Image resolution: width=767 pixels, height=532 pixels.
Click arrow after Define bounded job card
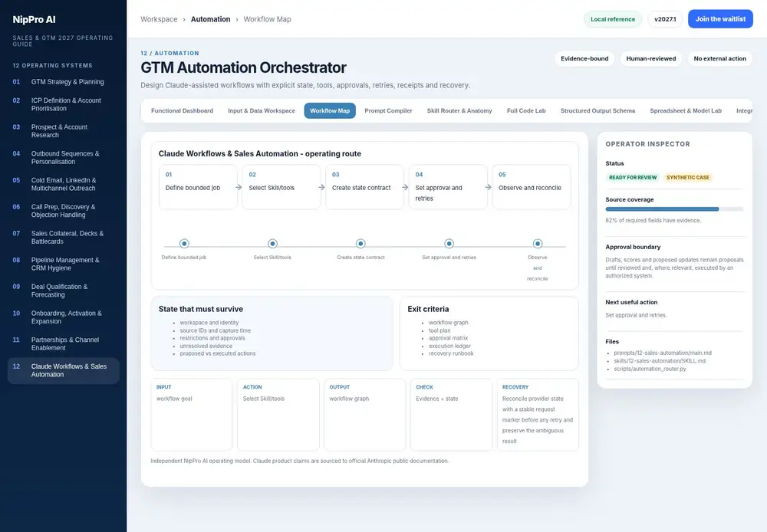coord(239,187)
